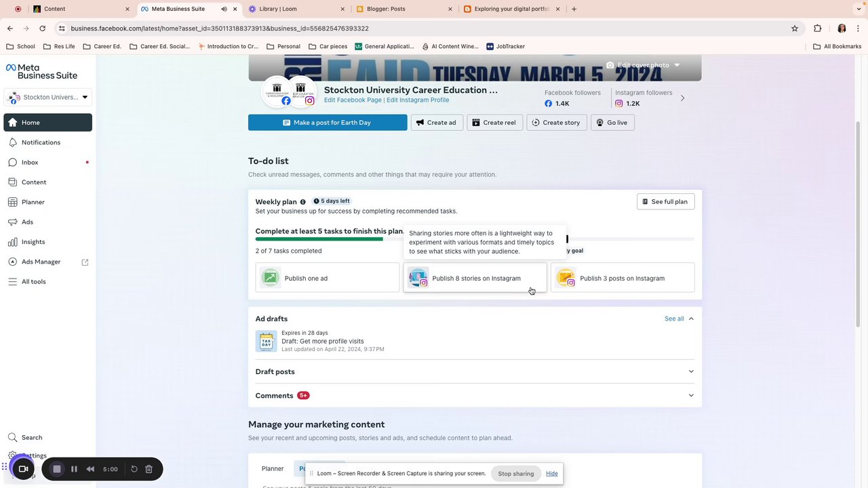Switch to Blogger: Posts browser tab
The image size is (868, 488).
click(x=404, y=9)
